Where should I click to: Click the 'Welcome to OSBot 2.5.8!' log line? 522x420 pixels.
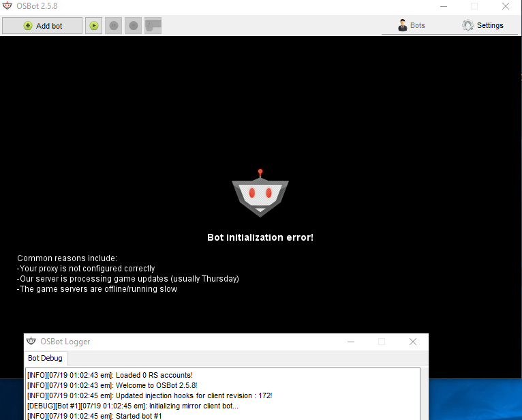tap(112, 385)
